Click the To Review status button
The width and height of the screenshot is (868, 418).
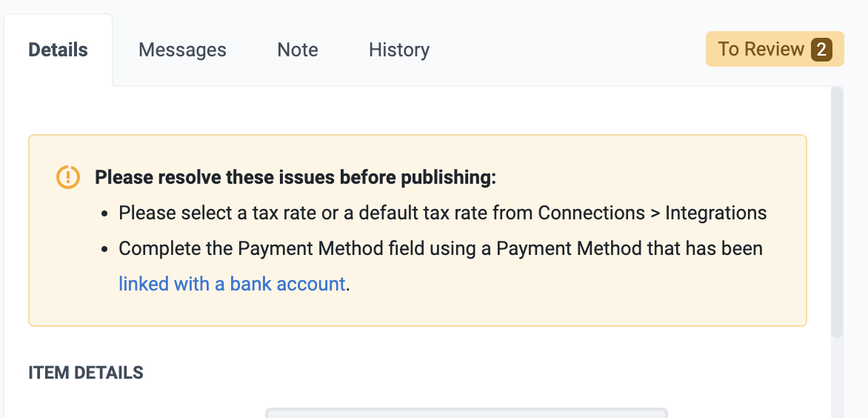pos(775,50)
